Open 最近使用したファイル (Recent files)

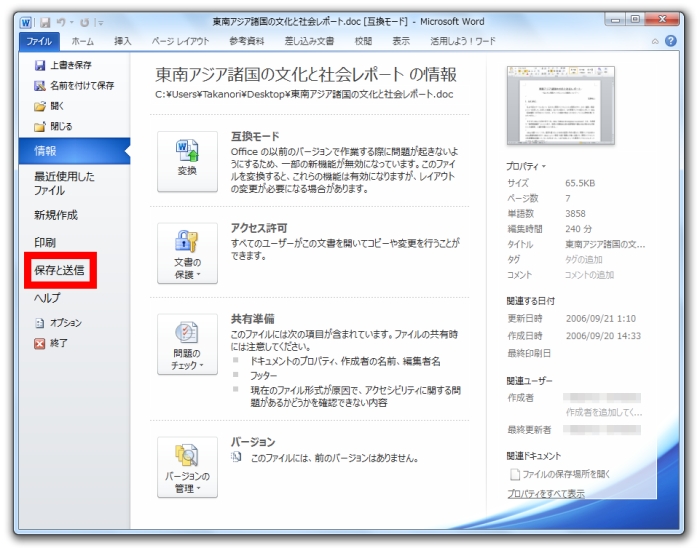click(64, 183)
